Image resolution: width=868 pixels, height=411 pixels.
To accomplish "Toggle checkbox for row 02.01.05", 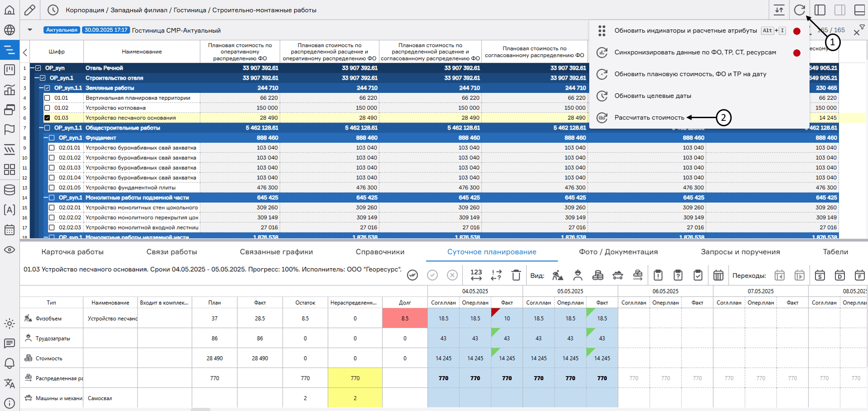I will point(52,187).
